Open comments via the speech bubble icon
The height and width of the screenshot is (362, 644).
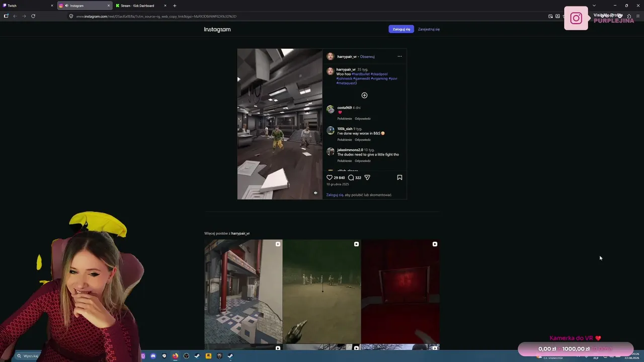click(351, 177)
